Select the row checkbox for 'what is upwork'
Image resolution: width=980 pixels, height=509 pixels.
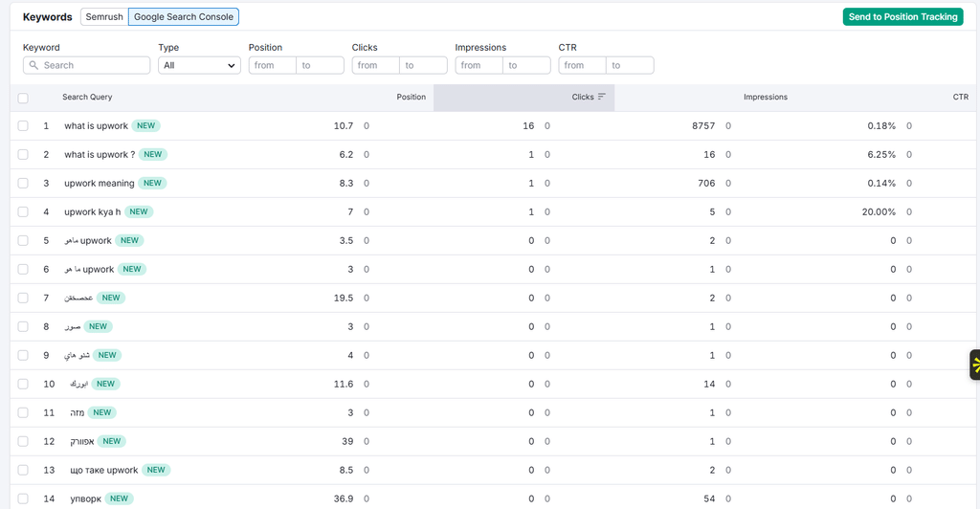point(23,125)
